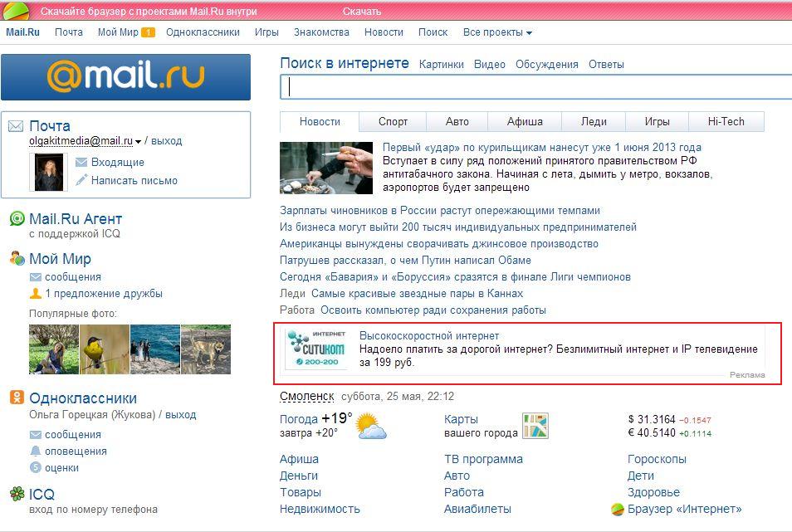Click the Одноклассники сообщения envelope icon
The image size is (792, 532).
pyautogui.click(x=36, y=435)
